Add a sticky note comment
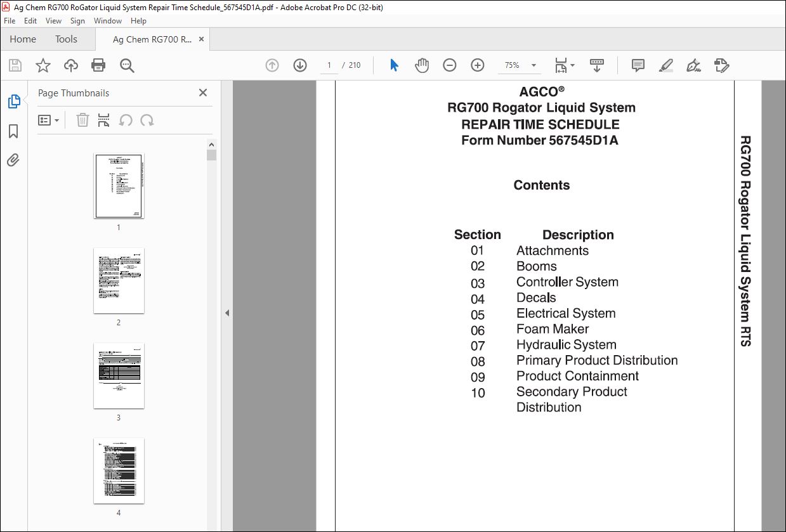Viewport: 786px width, 532px height. pyautogui.click(x=638, y=65)
